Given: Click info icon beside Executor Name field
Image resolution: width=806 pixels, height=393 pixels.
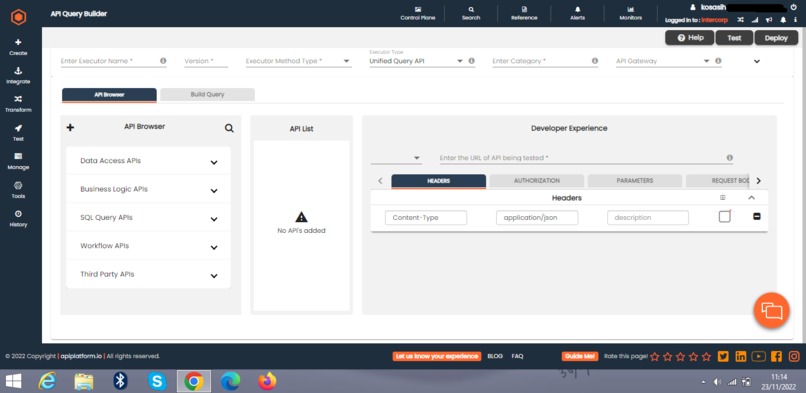Looking at the screenshot, I should (x=163, y=61).
